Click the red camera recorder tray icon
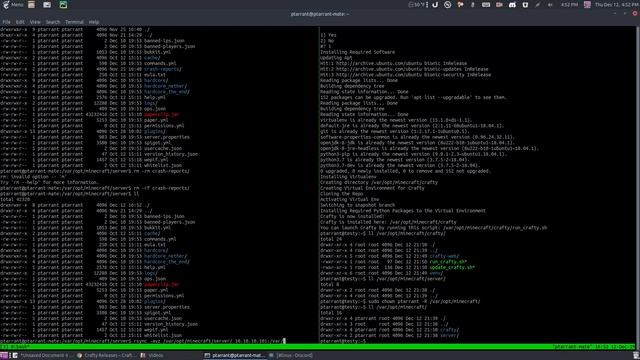The image size is (640, 360). tap(499, 5)
